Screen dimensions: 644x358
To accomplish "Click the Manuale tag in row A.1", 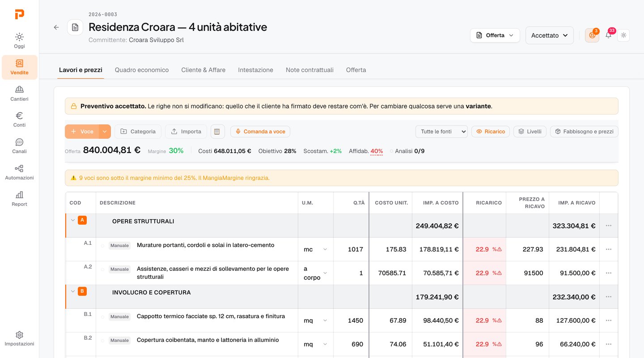I will pyautogui.click(x=119, y=245).
